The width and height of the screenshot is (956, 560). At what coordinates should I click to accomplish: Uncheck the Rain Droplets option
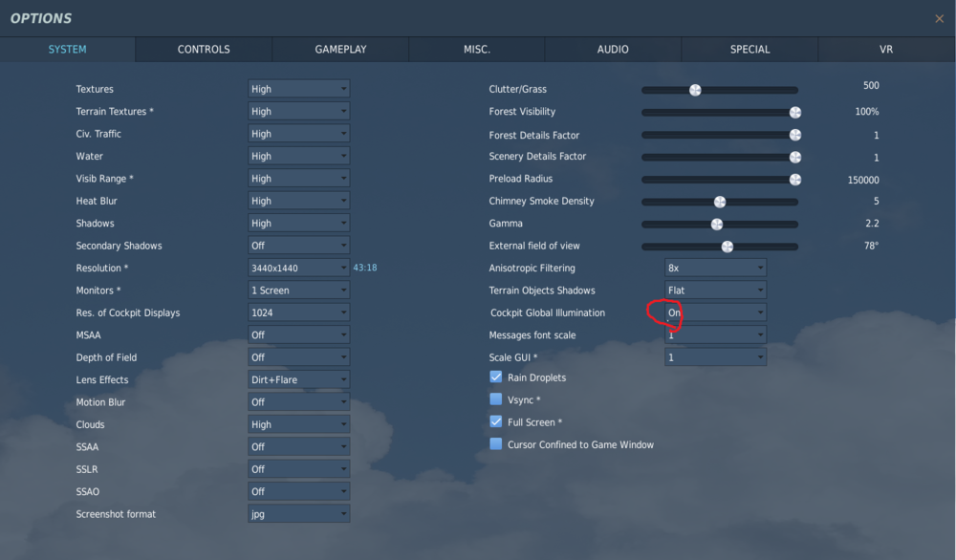(x=495, y=377)
